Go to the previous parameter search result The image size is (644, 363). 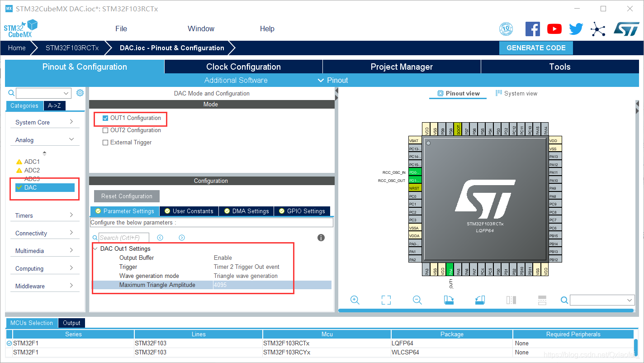[160, 238]
